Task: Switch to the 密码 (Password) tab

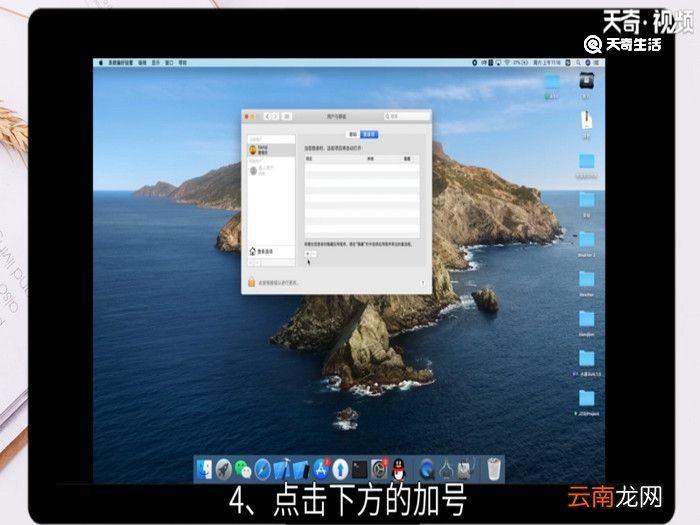Action: pos(353,134)
